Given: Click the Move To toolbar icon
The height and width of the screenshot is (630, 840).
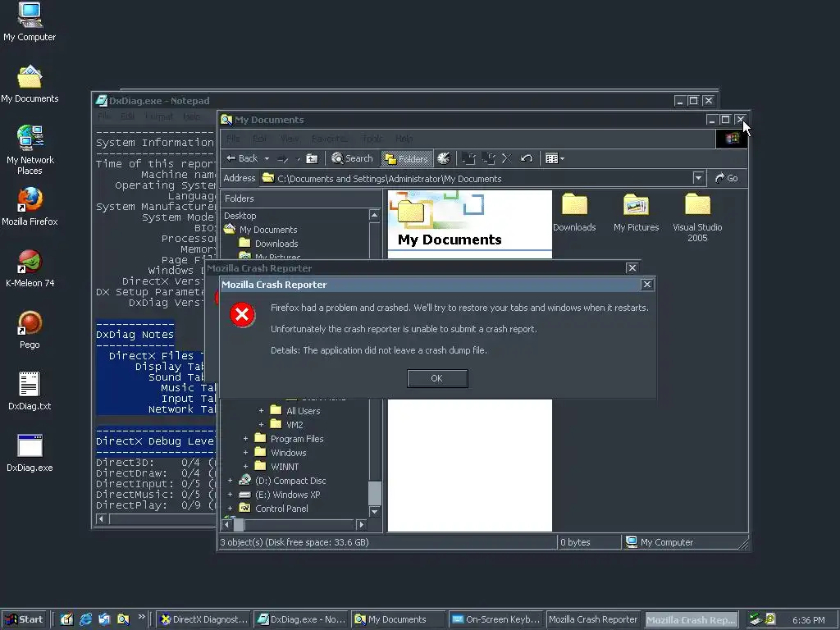Looking at the screenshot, I should (x=468, y=158).
